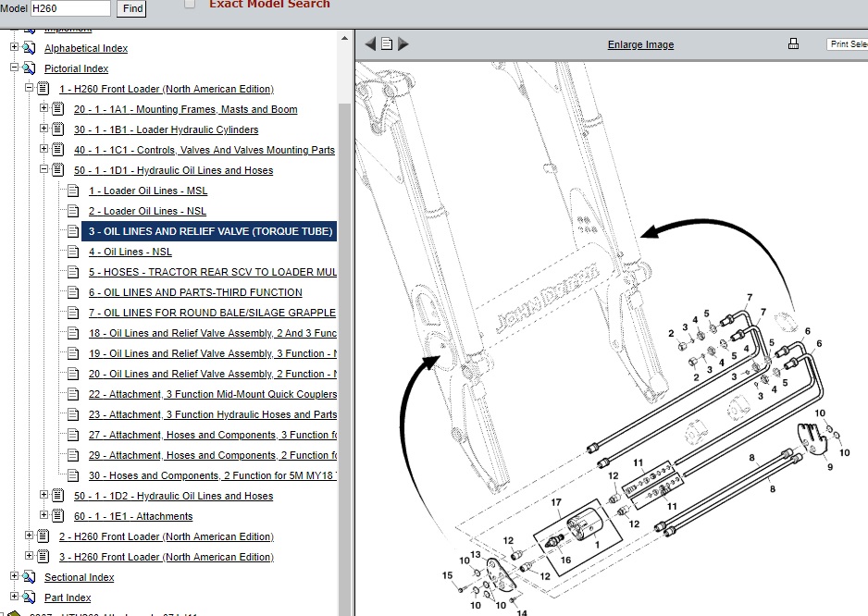The width and height of the screenshot is (868, 616).
Task: Click the printer icon
Action: point(793,43)
